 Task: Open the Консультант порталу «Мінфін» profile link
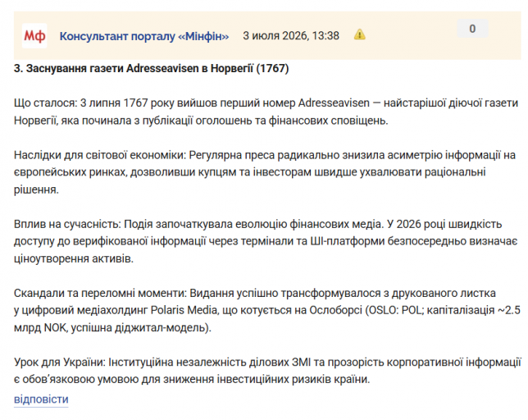[144, 36]
